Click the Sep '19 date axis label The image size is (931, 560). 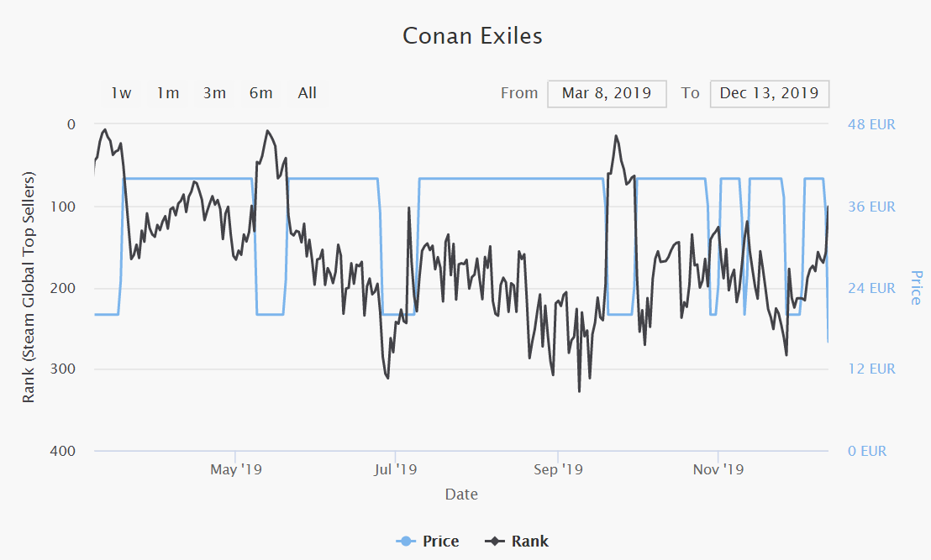(558, 469)
